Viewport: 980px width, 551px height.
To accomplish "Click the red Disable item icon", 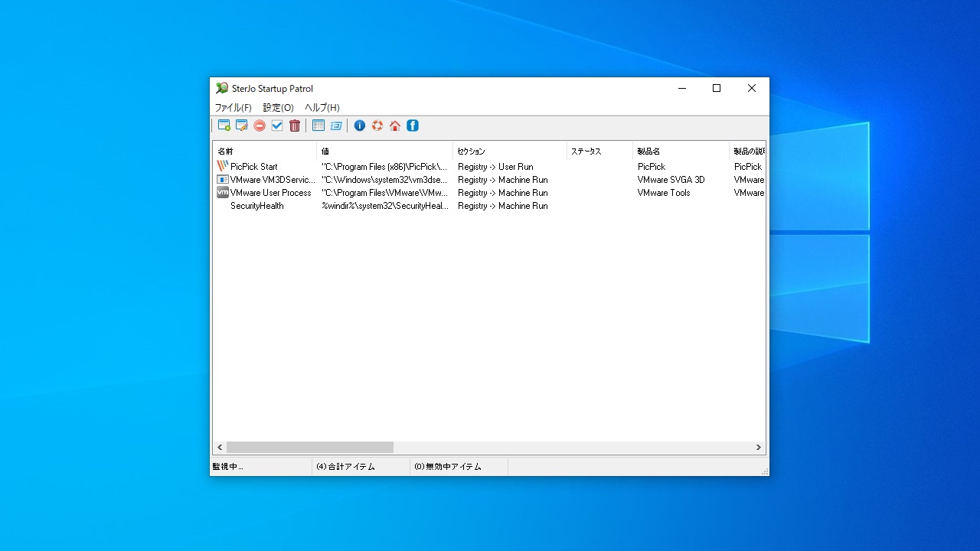I will coord(260,126).
